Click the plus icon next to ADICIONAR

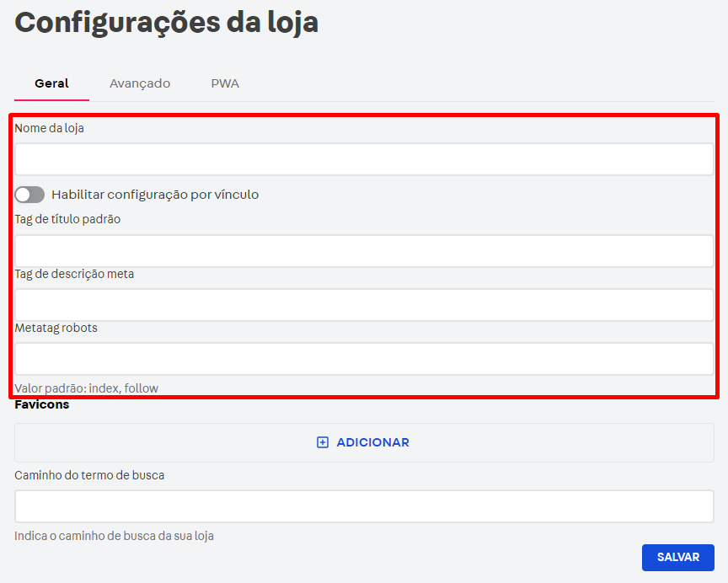(x=322, y=442)
